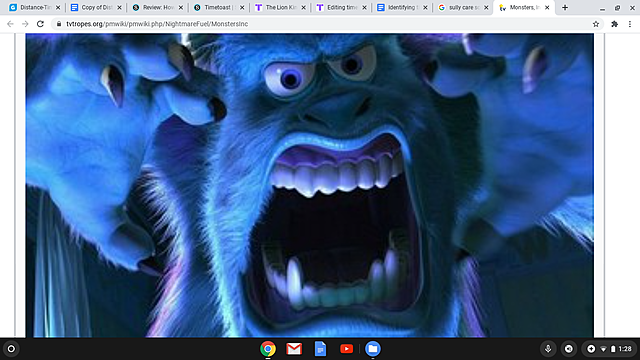The width and height of the screenshot is (640, 360).
Task: Close the Distance-Ti tab
Action: click(58, 7)
